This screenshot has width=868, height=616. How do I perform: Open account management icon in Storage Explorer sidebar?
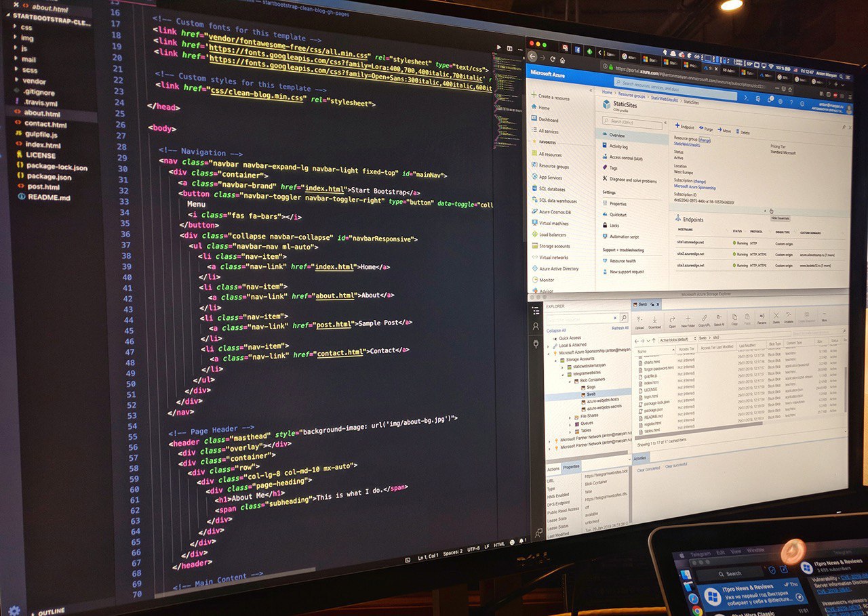[536, 326]
